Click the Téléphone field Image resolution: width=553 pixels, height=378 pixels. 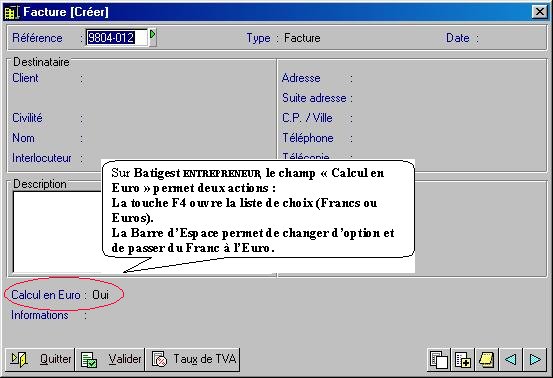(449, 138)
